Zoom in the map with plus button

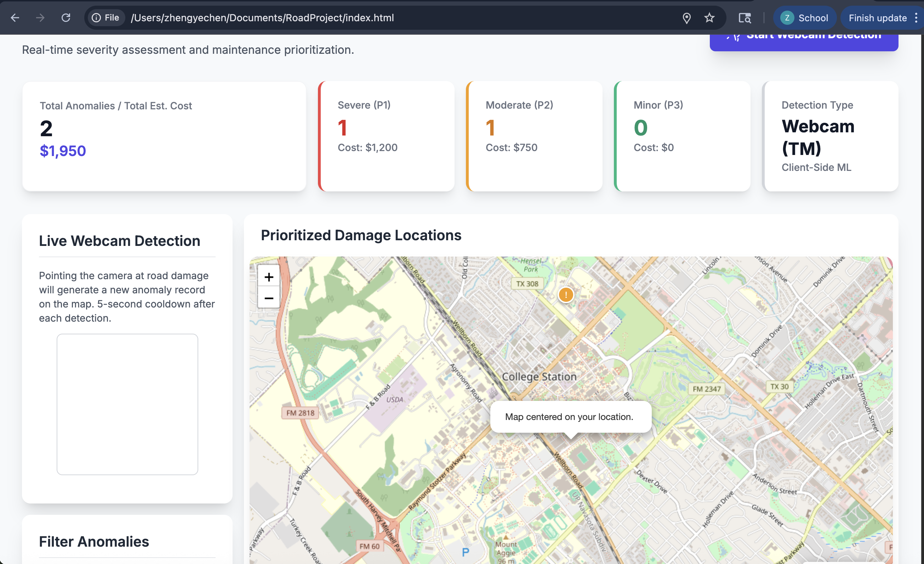point(268,277)
